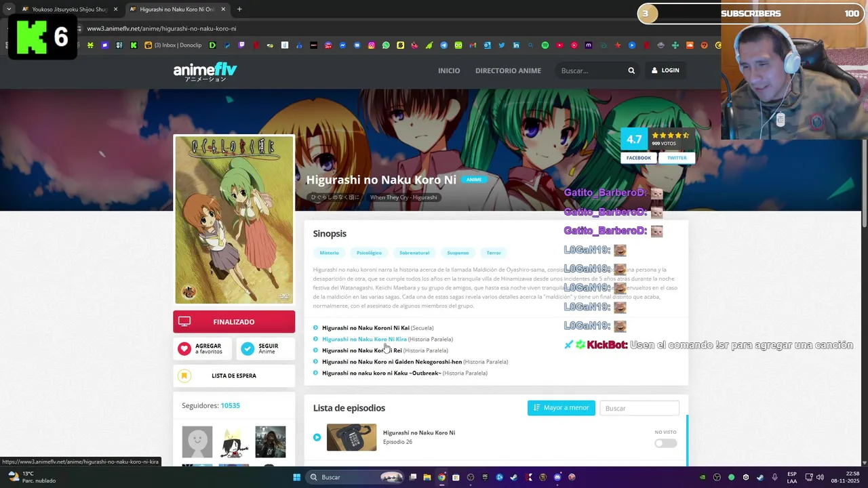Viewport: 868px width, 488px height.
Task: Open Steam from the taskbar
Action: (x=513, y=477)
